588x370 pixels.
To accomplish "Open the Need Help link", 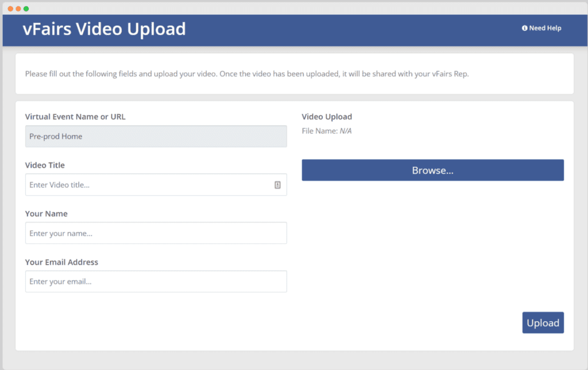I will (x=541, y=28).
